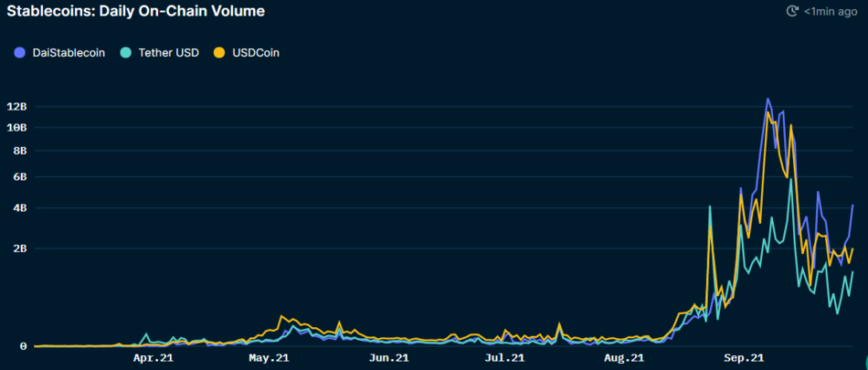The image size is (868, 370).
Task: Click the teal Tether USD legend dot
Action: (125, 53)
